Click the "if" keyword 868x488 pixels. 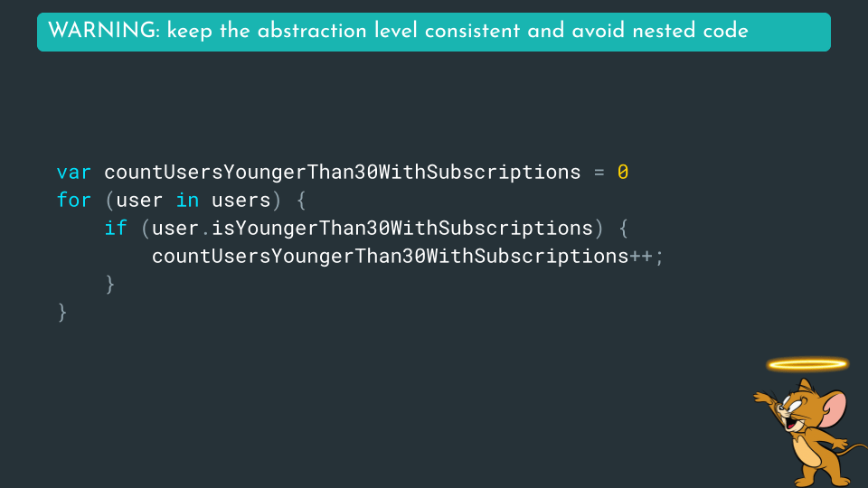(x=116, y=228)
